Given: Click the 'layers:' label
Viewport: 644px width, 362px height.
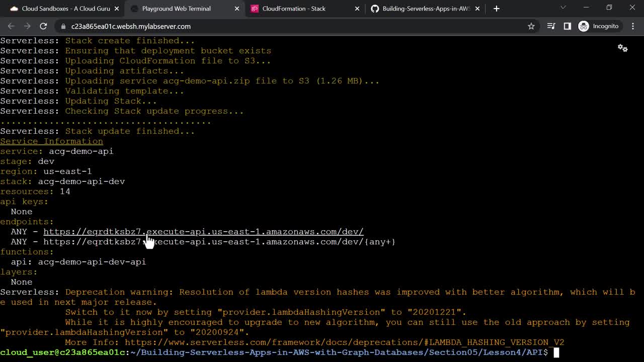Looking at the screenshot, I should (x=19, y=272).
